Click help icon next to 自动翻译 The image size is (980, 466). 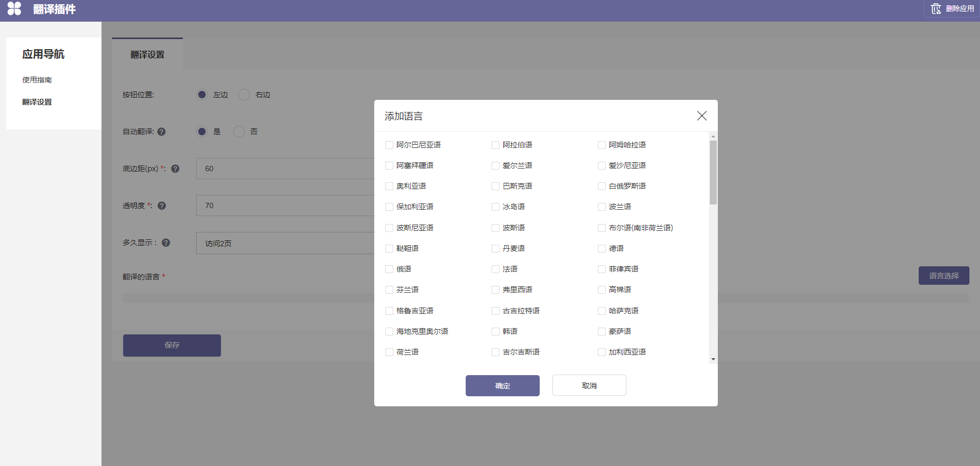(162, 132)
